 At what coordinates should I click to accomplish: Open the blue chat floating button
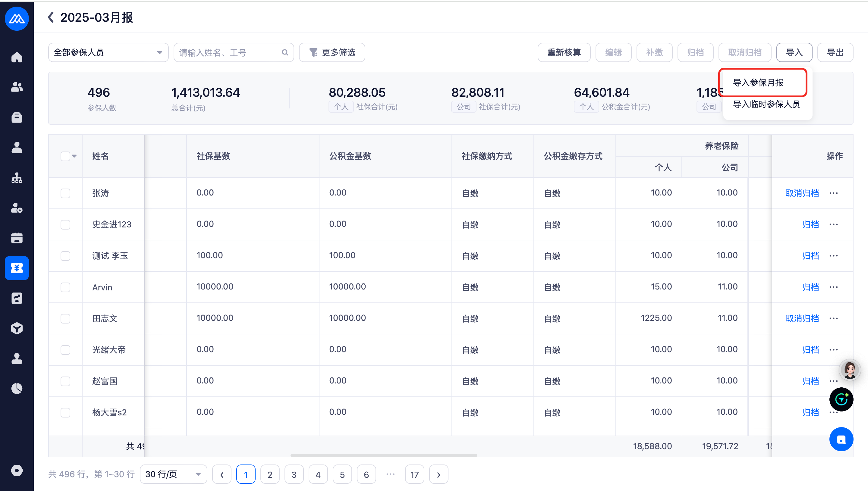coord(841,439)
